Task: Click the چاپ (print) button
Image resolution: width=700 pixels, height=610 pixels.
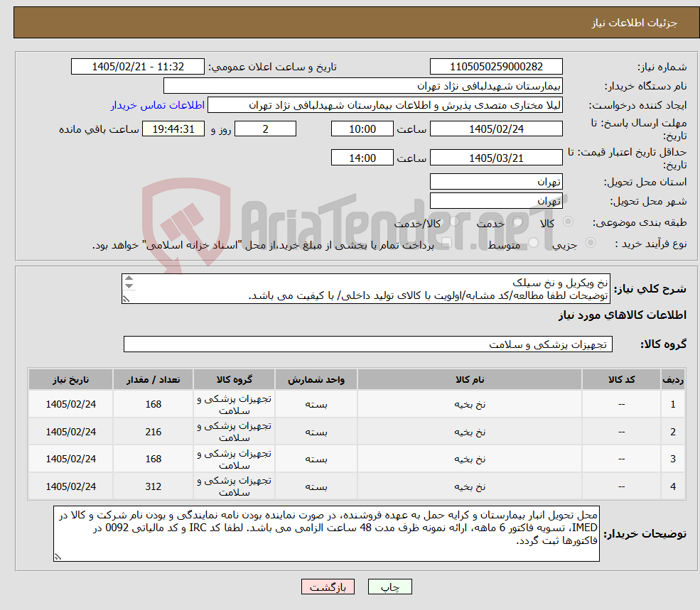Action: [389, 587]
